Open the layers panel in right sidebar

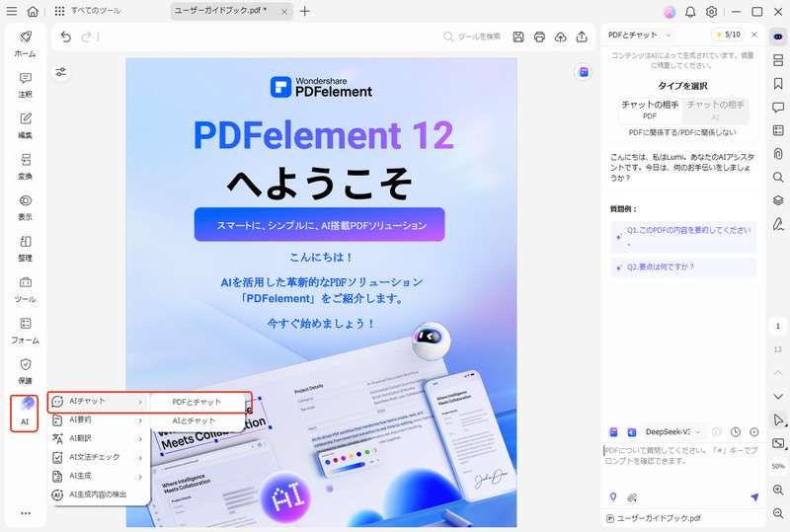tap(778, 200)
